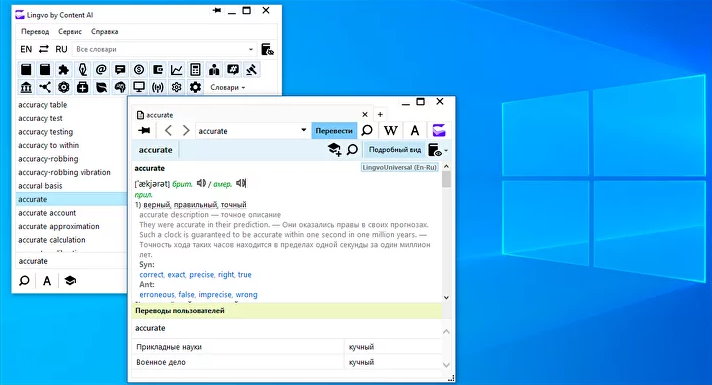Viewport: 712px width, 385px height.
Task: Expand the accurate search history dropdown arrow
Action: coord(304,130)
